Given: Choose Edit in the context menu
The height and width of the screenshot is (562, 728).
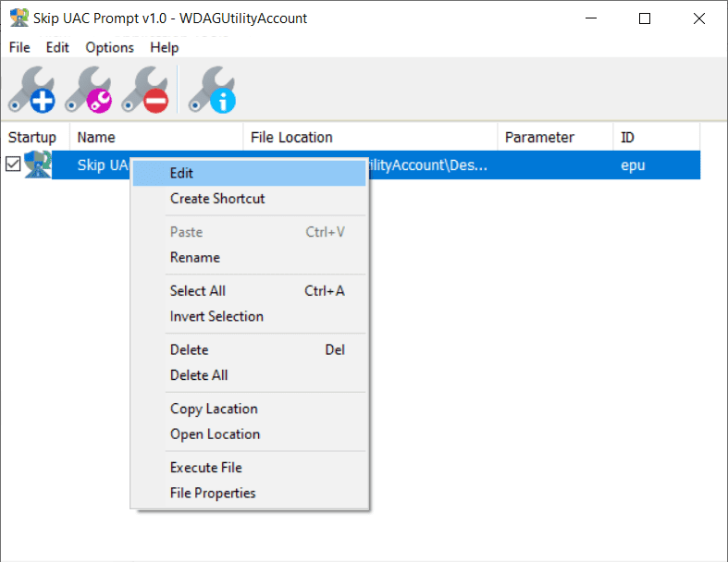Looking at the screenshot, I should pos(250,173).
